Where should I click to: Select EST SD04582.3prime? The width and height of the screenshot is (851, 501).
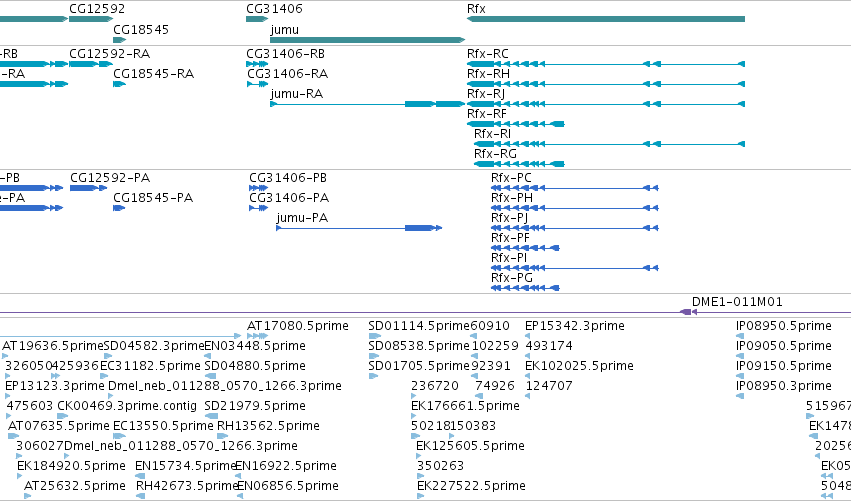[x=154, y=346]
